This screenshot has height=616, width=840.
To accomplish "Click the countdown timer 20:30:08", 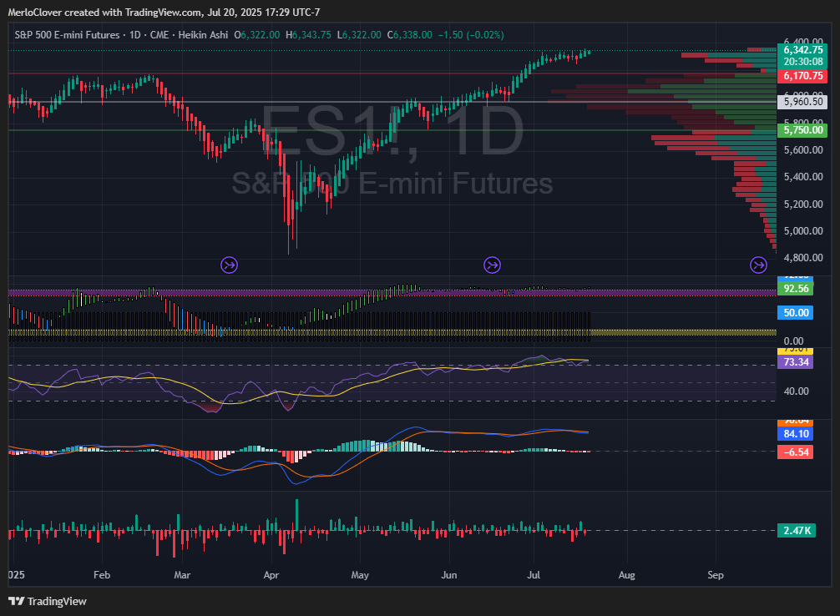I will tap(802, 62).
